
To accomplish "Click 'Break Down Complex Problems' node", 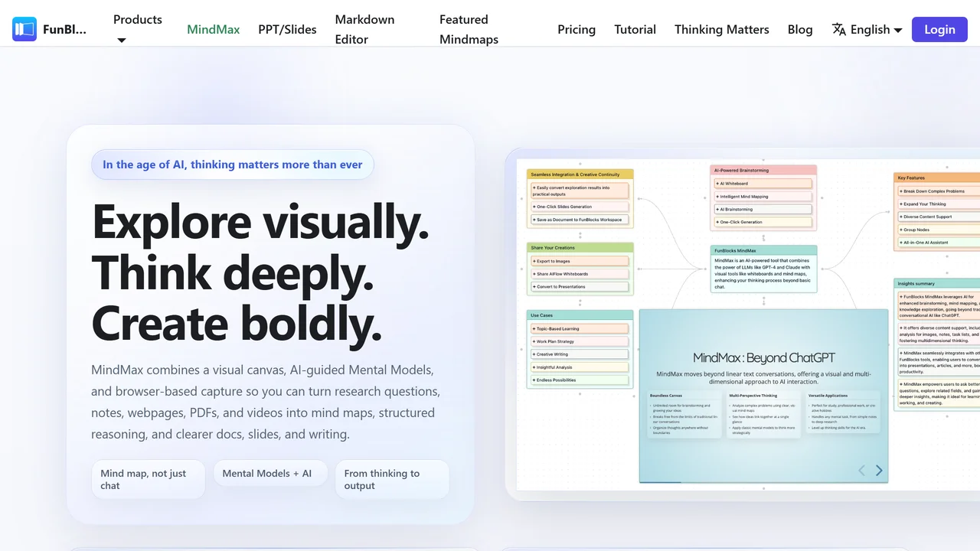I will click(x=939, y=191).
